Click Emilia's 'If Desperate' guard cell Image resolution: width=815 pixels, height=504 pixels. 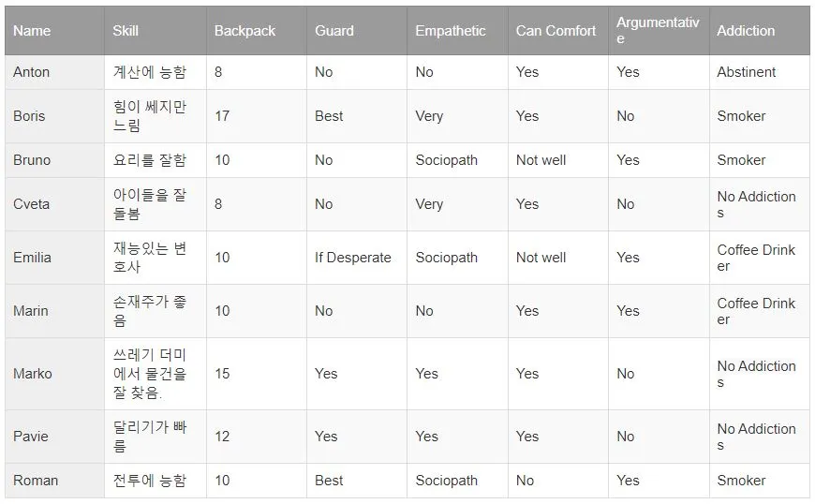[x=352, y=258]
